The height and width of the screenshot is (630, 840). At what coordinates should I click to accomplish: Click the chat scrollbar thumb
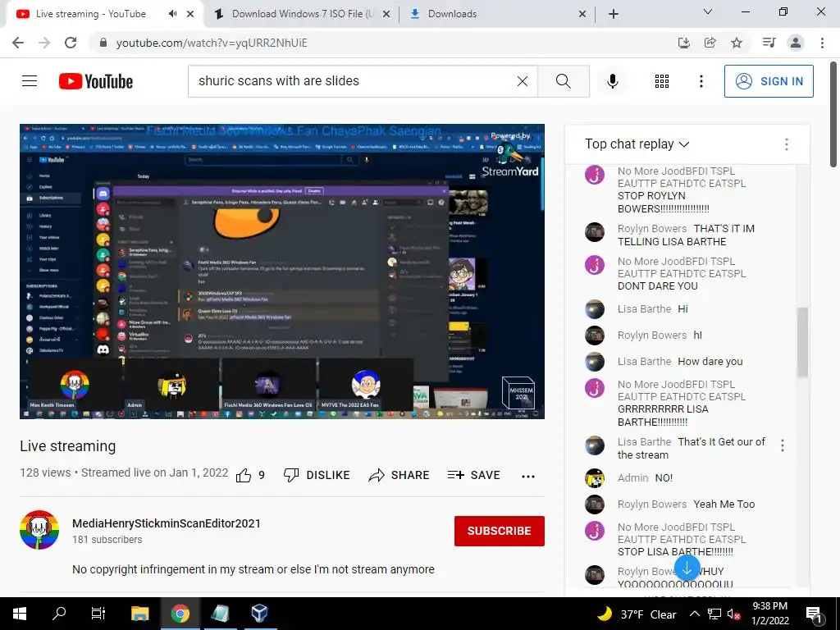click(802, 342)
